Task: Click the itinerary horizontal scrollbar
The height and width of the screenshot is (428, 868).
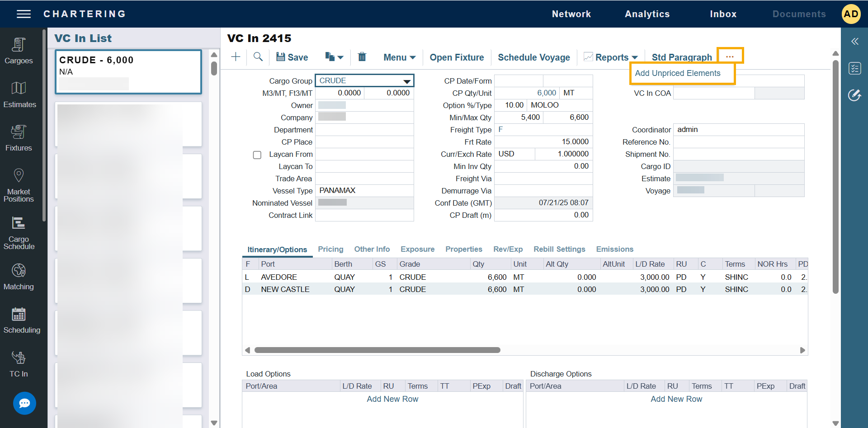Action: tap(377, 350)
